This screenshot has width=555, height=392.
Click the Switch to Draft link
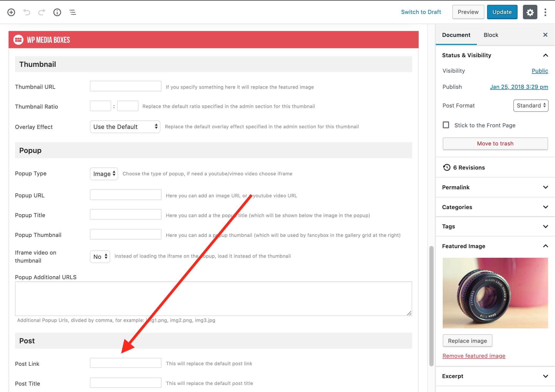[421, 12]
